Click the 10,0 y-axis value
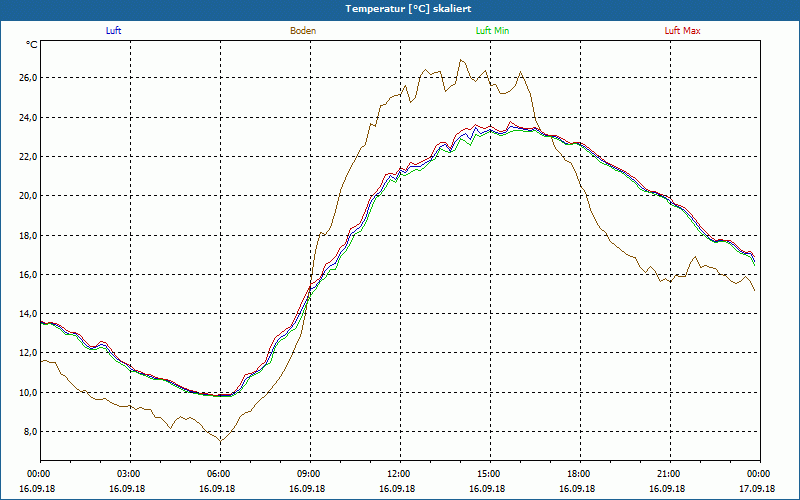The height and width of the screenshot is (500, 800). click(x=29, y=392)
